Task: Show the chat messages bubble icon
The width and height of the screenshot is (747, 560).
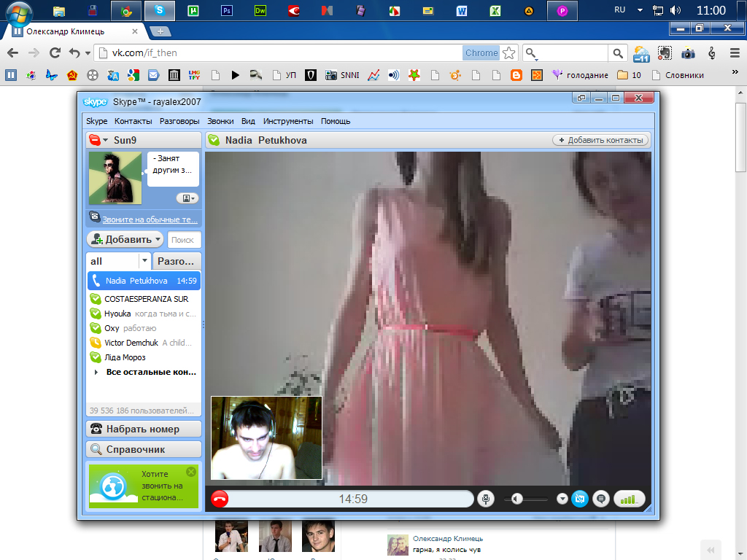Action: tap(601, 499)
